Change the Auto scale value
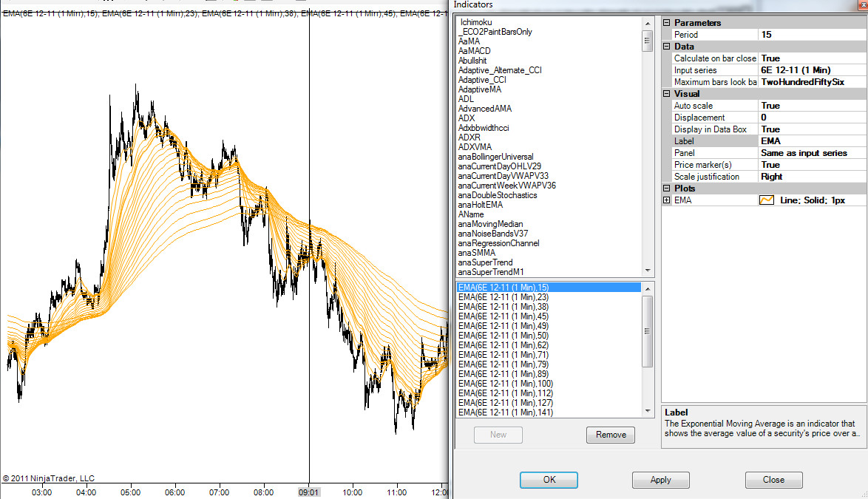The height and width of the screenshot is (499, 868). pos(812,106)
